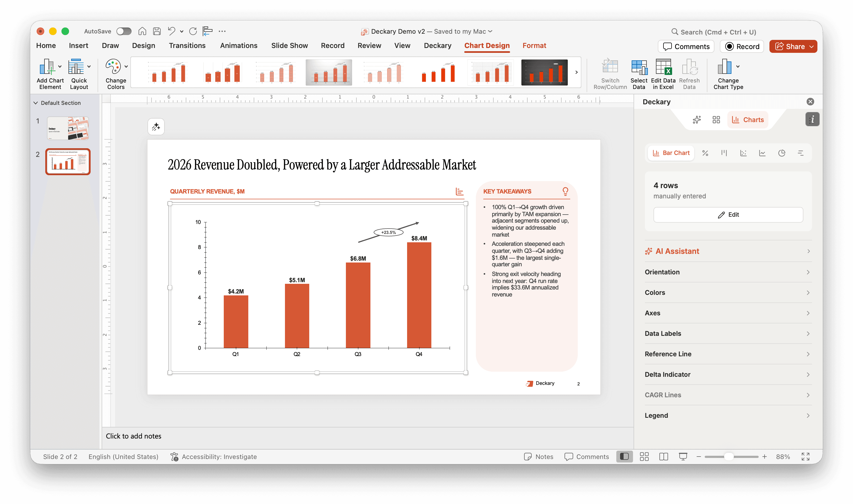Open the Deckary ribbon tab
Image resolution: width=853 pixels, height=504 pixels.
pyautogui.click(x=438, y=46)
